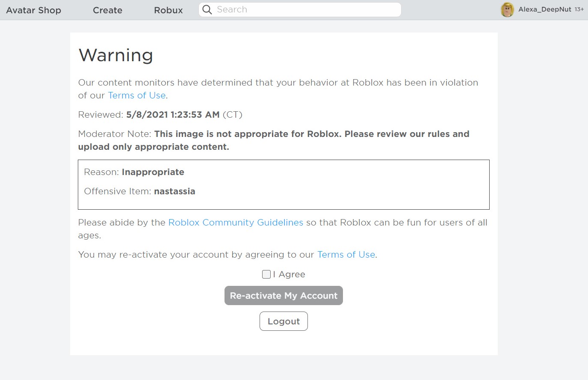Open the Alexa_DeepNut avatar picture
588x380 pixels.
tap(507, 9)
